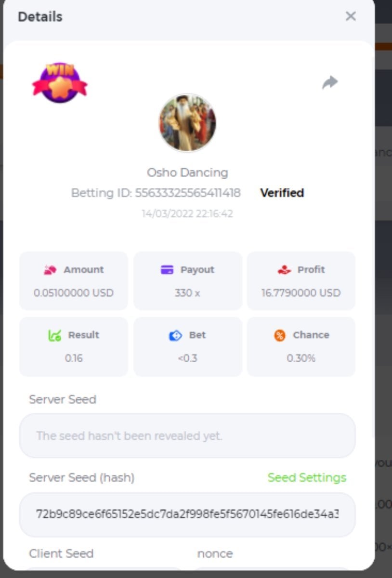
Task: Click the orange Chance percent icon
Action: click(x=280, y=335)
